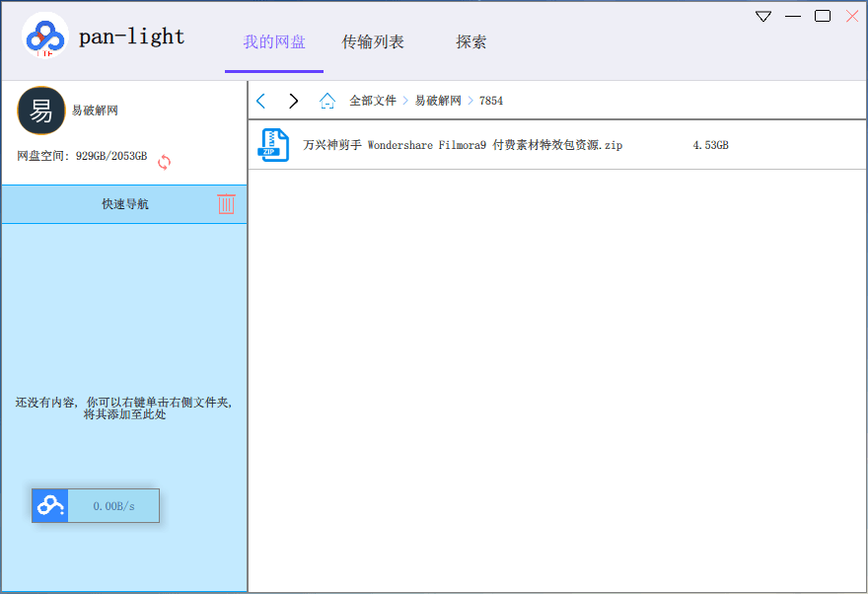Select the Wondershare Filmora9 zip file name
The image size is (868, 594).
463,145
